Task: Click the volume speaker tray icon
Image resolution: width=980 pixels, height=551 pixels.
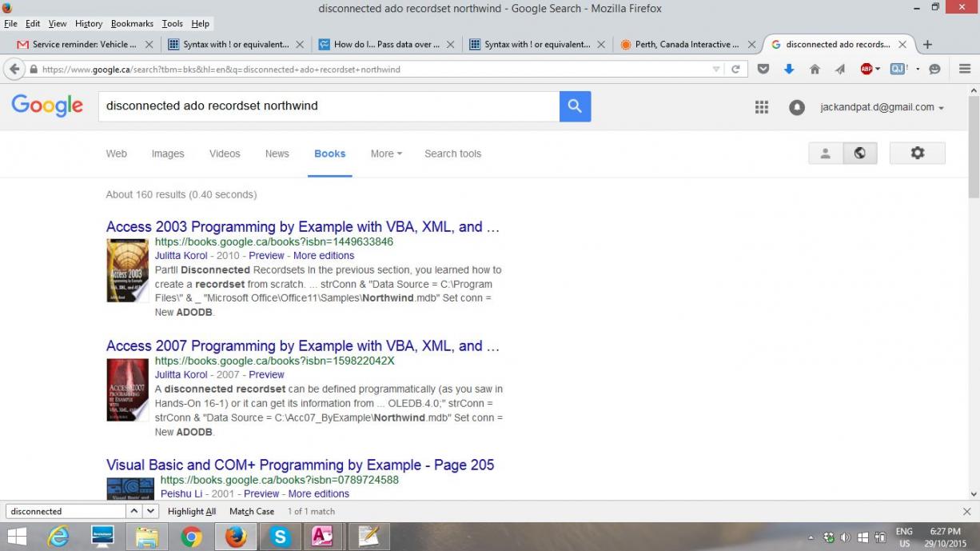Action: point(846,537)
